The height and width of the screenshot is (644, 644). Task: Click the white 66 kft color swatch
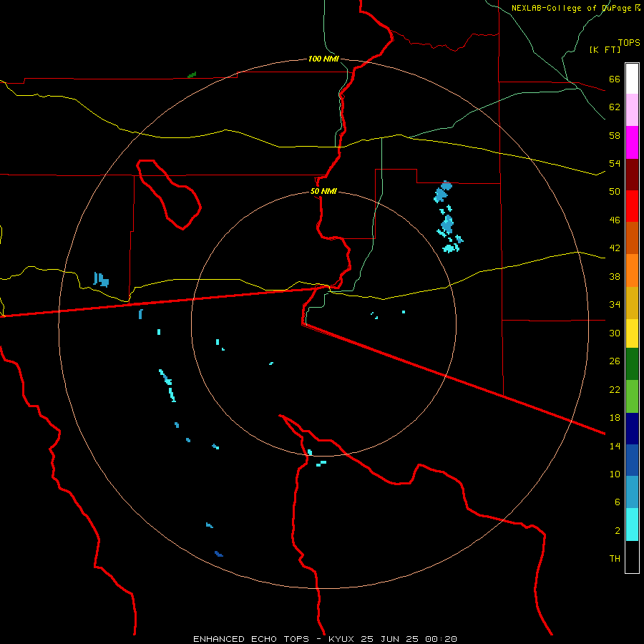coord(632,79)
